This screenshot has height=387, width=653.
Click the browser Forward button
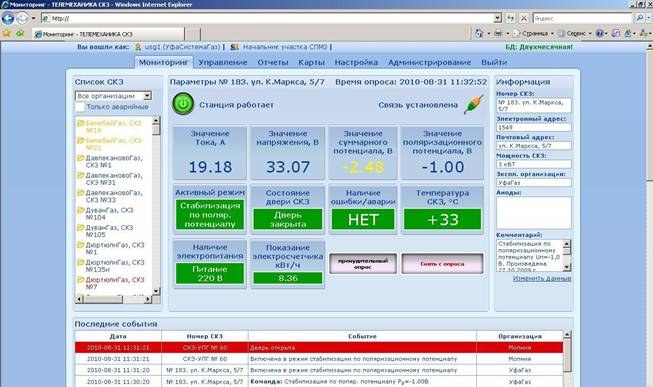[x=22, y=18]
